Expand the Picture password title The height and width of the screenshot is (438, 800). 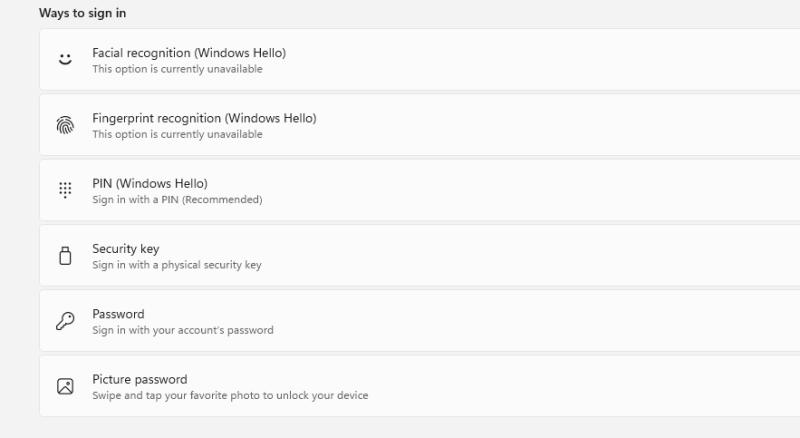pyautogui.click(x=140, y=379)
